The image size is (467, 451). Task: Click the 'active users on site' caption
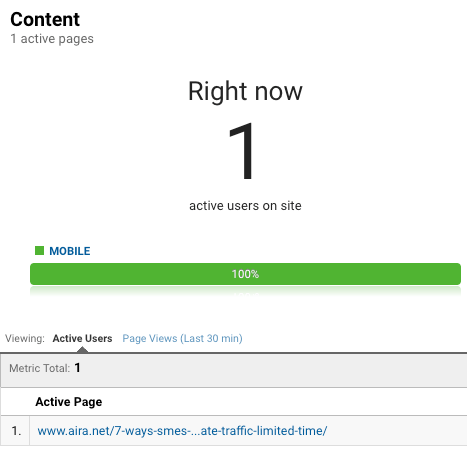(245, 206)
